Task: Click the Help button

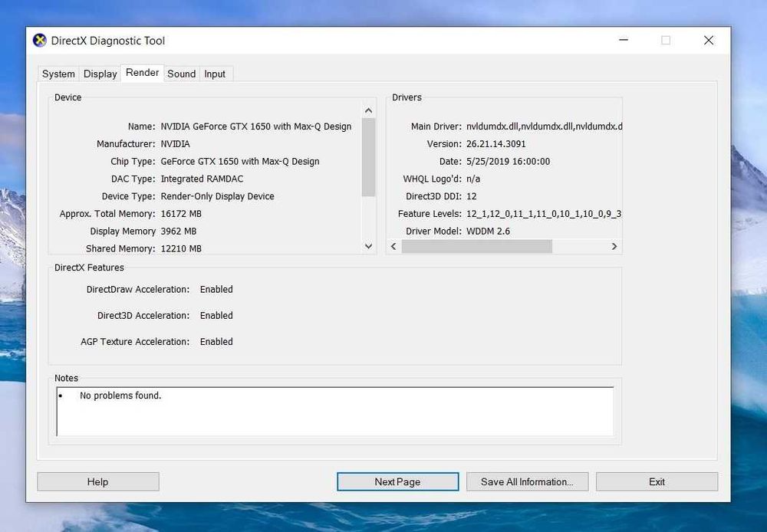Action: (98, 481)
